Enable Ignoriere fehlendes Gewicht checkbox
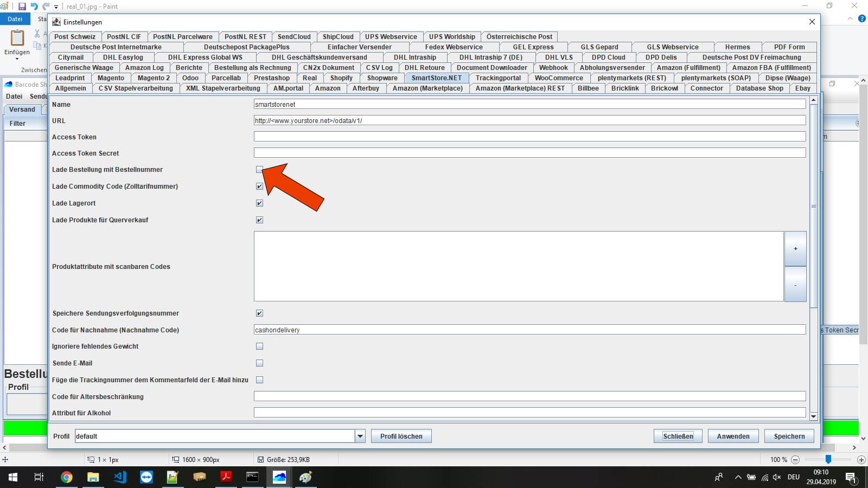 coord(259,346)
